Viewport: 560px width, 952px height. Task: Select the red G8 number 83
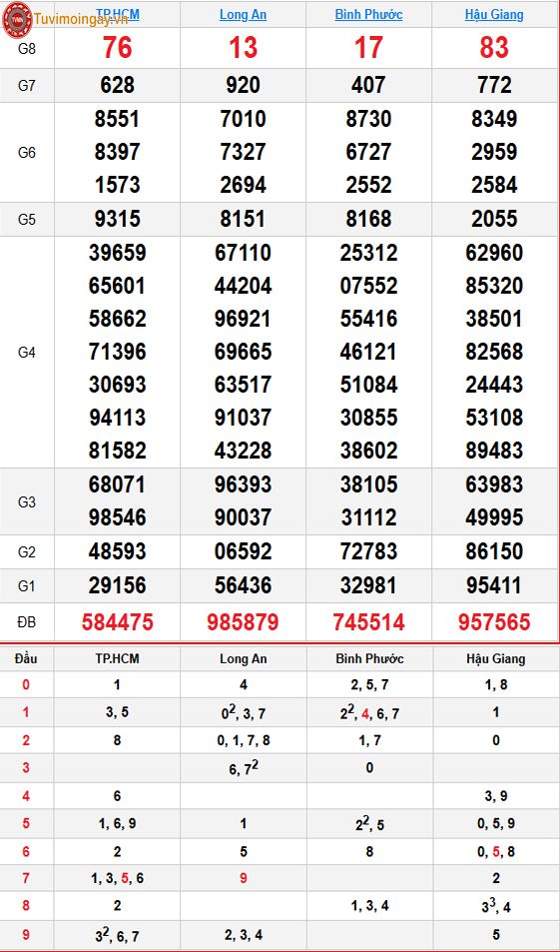pyautogui.click(x=494, y=47)
